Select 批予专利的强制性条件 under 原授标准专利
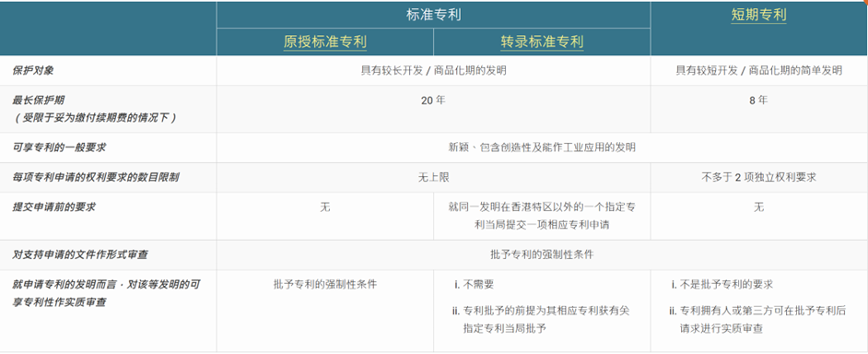The height and width of the screenshot is (354, 868). 325,285
